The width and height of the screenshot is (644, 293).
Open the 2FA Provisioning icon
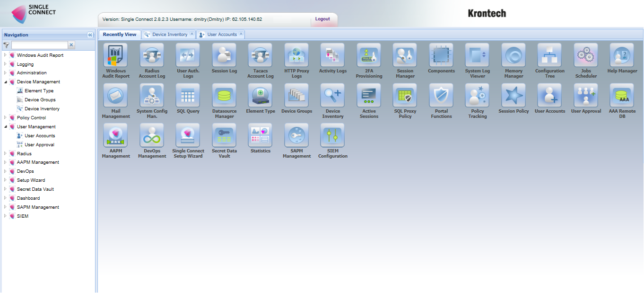coord(369,55)
